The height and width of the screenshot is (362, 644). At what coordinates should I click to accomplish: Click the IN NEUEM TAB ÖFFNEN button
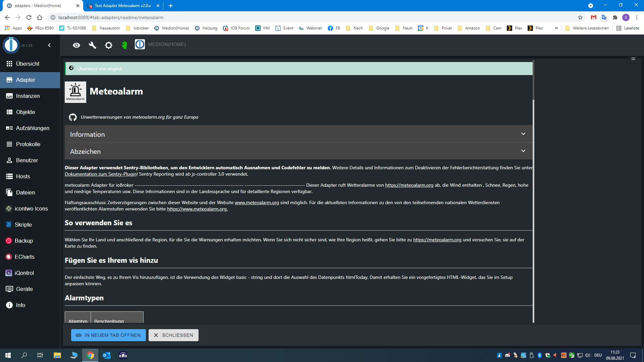[108, 335]
